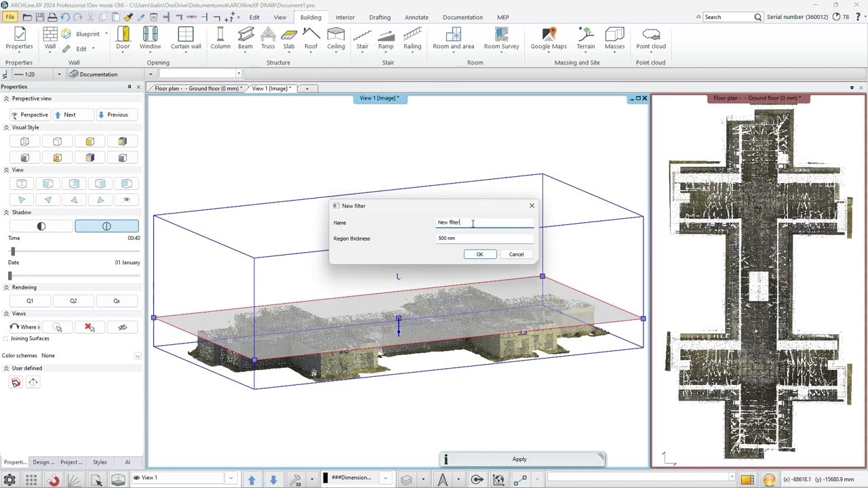This screenshot has width=868, height=488.
Task: Adjust the shadow Time slider
Action: [x=13, y=251]
